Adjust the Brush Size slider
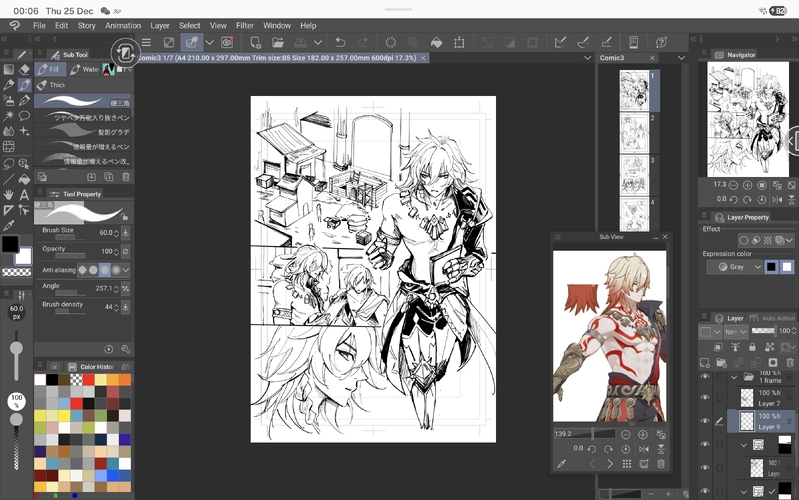Viewport: 799px width, 500px height. (68, 239)
